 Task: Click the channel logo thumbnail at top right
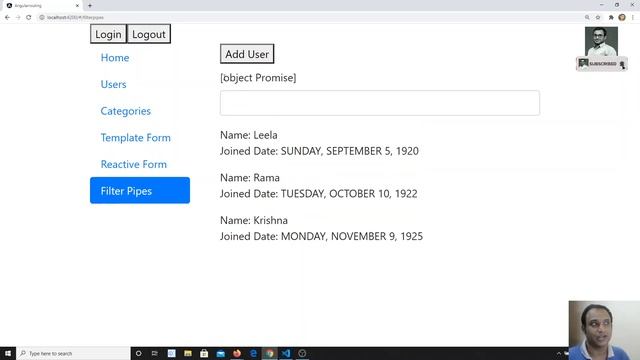(x=601, y=42)
